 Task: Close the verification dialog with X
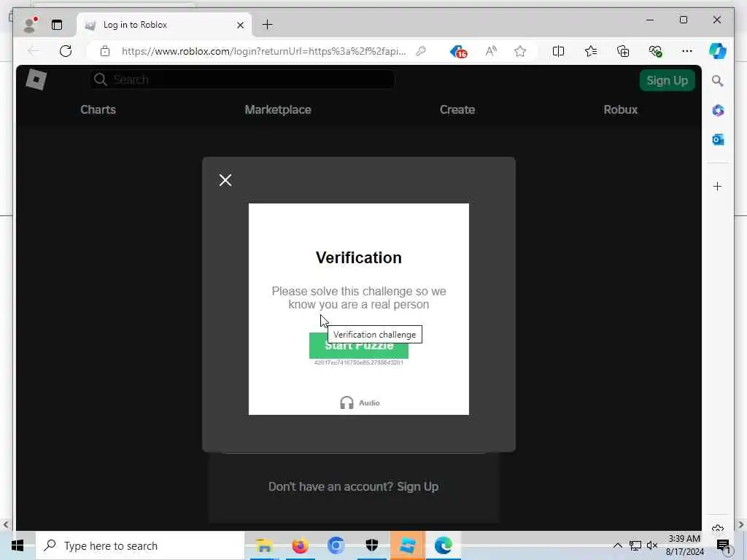[x=225, y=180]
